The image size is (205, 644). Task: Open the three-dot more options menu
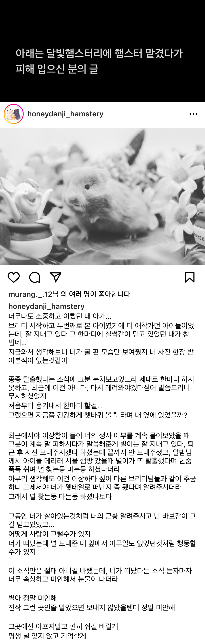(193, 114)
